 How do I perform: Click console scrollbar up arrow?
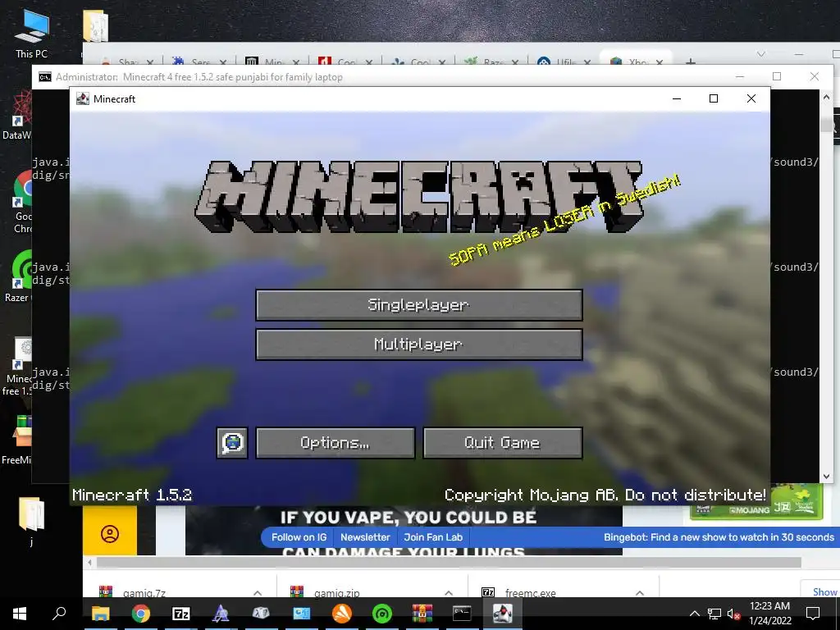click(x=826, y=97)
